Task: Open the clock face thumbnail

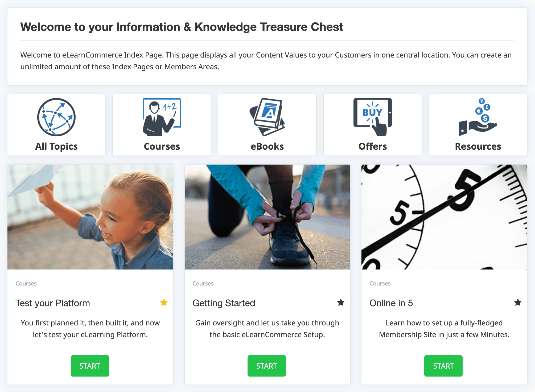Action: click(x=444, y=217)
